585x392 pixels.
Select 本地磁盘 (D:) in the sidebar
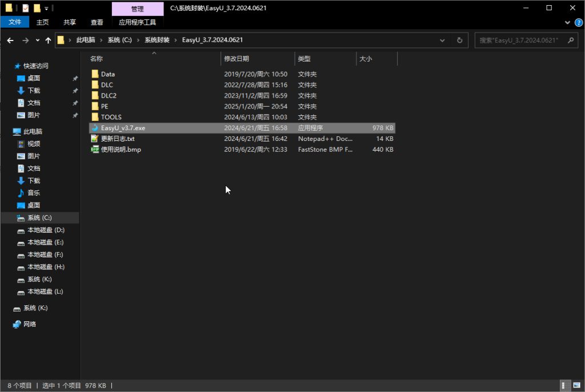tap(46, 230)
